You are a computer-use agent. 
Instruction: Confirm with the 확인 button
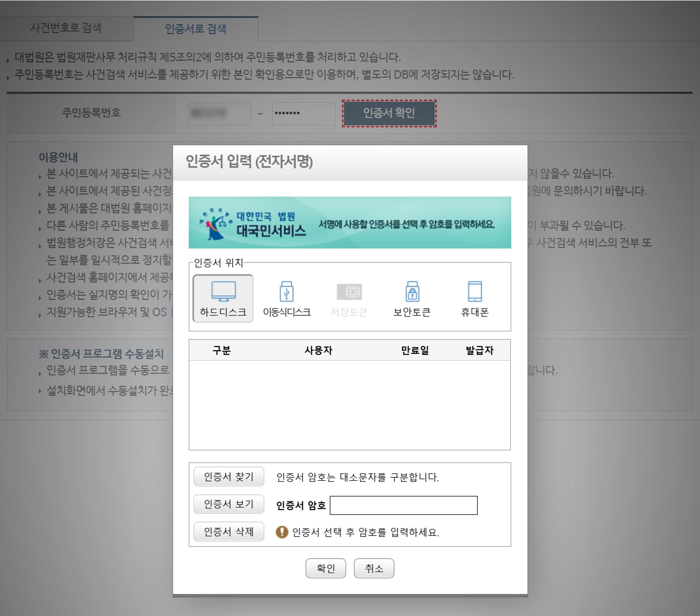click(326, 568)
